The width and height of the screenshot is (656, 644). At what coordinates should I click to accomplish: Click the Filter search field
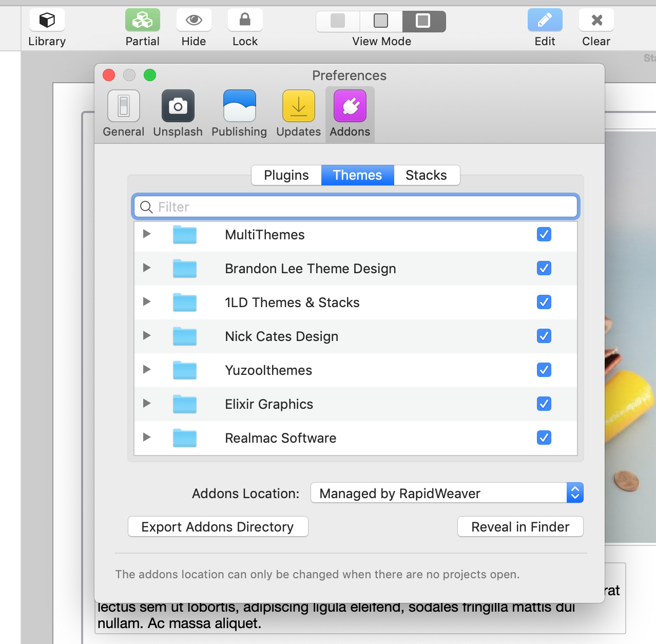coord(356,206)
